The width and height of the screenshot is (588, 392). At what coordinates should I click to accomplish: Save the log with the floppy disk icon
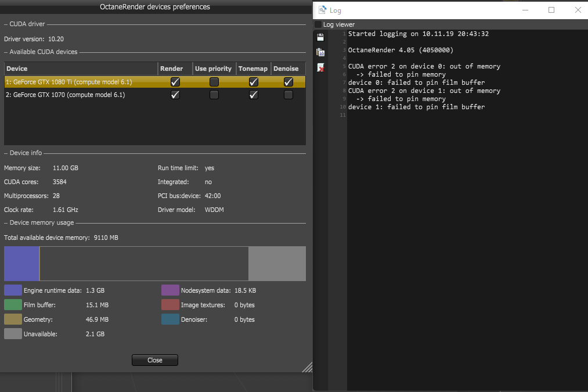click(320, 37)
